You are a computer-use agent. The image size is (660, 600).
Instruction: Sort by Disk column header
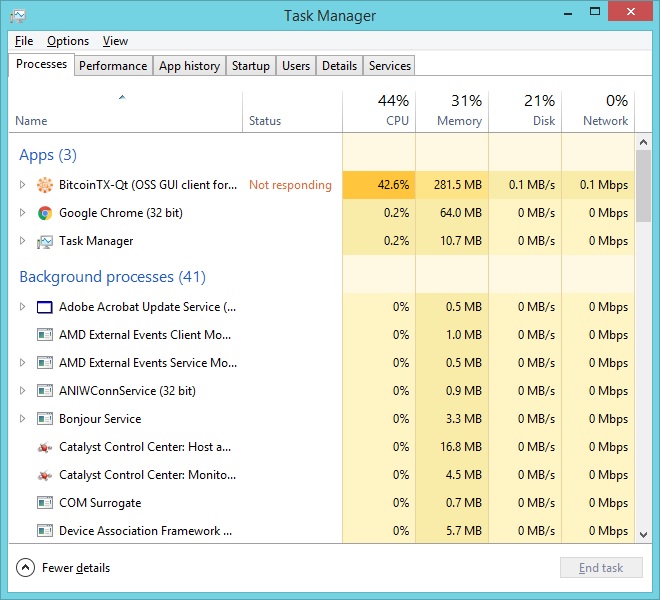click(525, 112)
